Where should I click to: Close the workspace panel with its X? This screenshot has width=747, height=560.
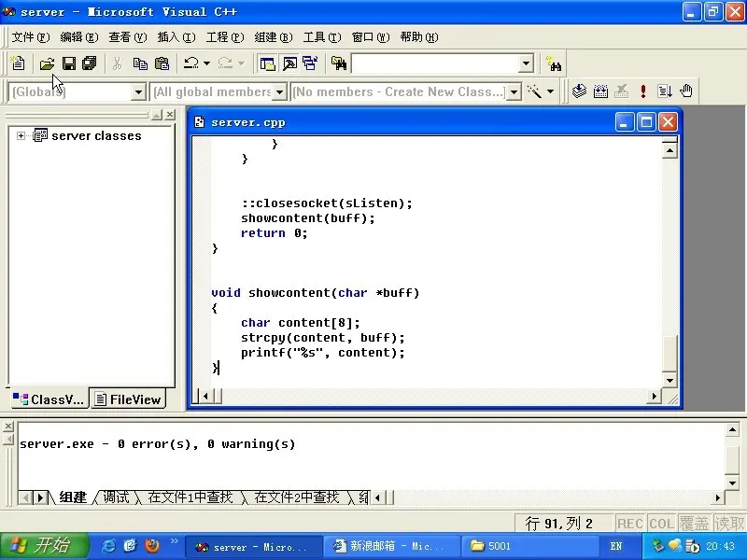pyautogui.click(x=170, y=115)
